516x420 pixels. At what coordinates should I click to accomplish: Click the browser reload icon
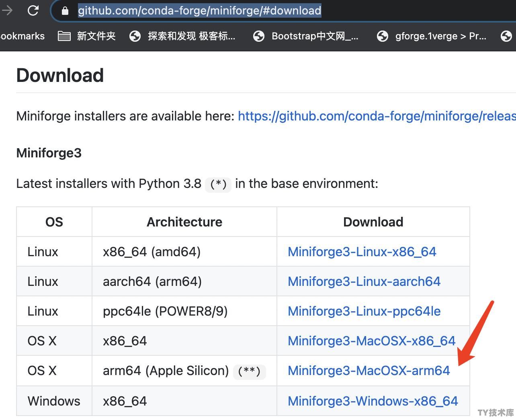click(x=33, y=10)
